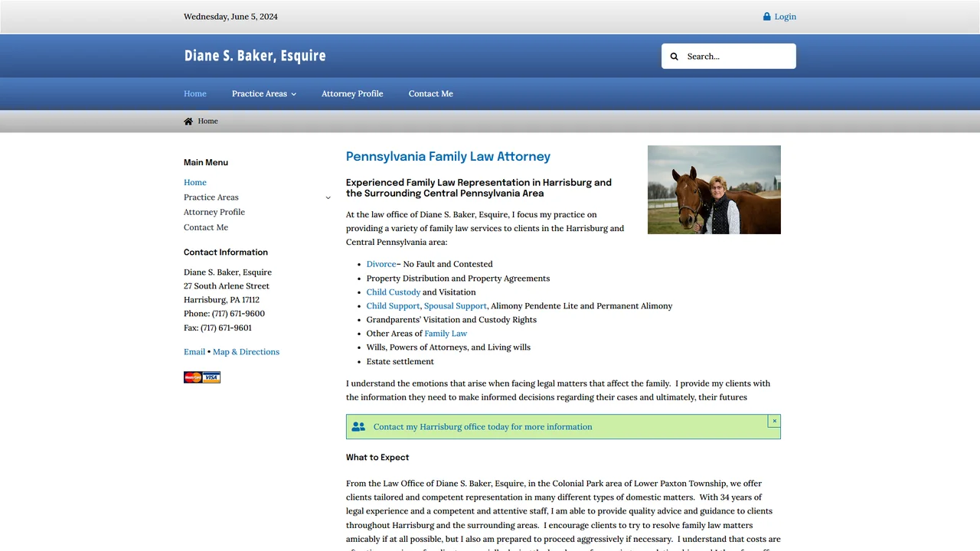Viewport: 980px width, 551px height.
Task: Click the attorney photo with horse
Action: click(x=714, y=190)
